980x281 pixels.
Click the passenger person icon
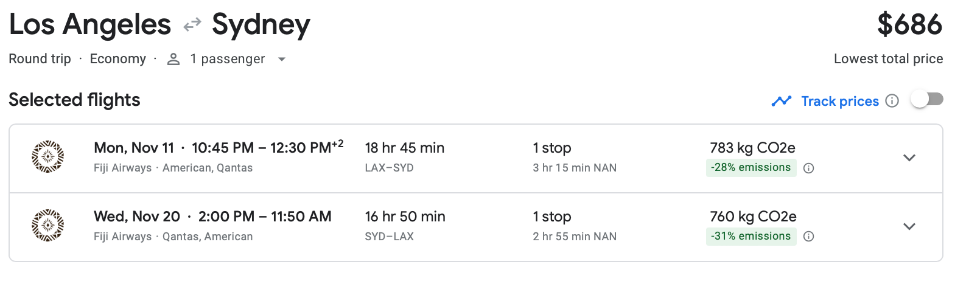[x=173, y=59]
